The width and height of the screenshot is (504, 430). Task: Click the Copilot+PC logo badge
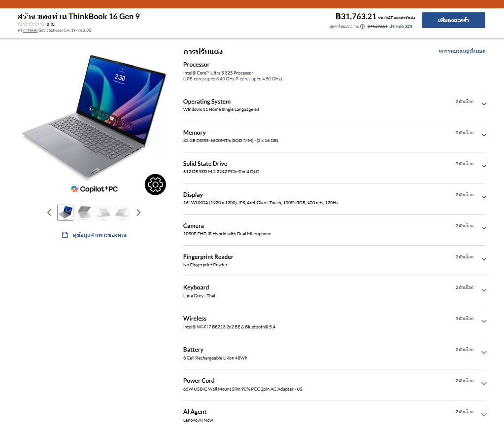[x=94, y=189]
